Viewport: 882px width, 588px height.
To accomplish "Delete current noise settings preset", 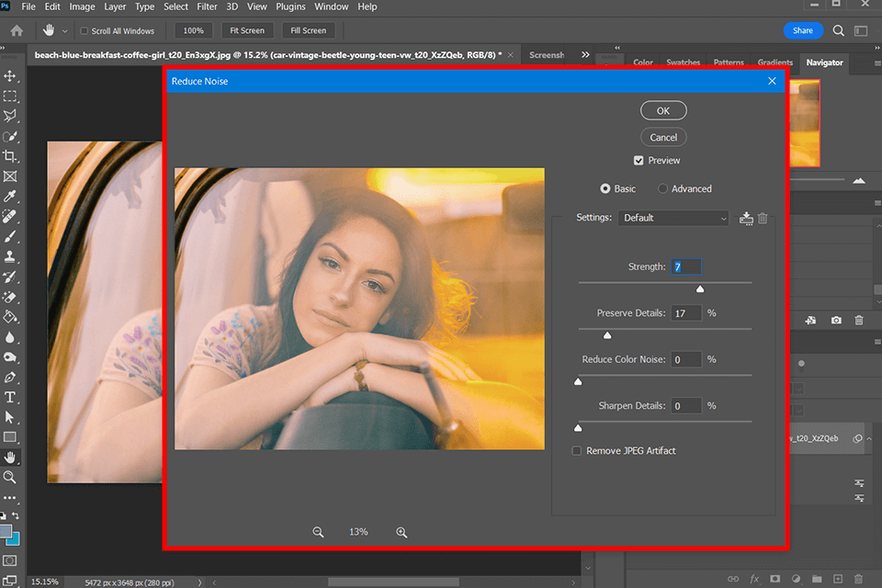I will [x=763, y=218].
